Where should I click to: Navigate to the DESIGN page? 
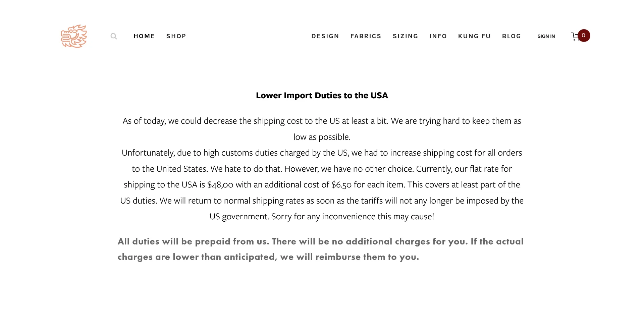click(x=325, y=36)
